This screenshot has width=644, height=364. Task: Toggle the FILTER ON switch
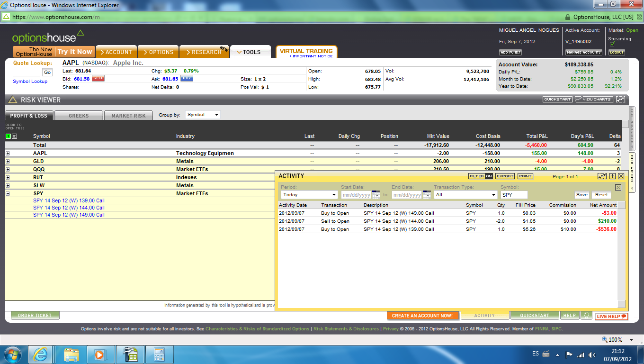tap(481, 176)
